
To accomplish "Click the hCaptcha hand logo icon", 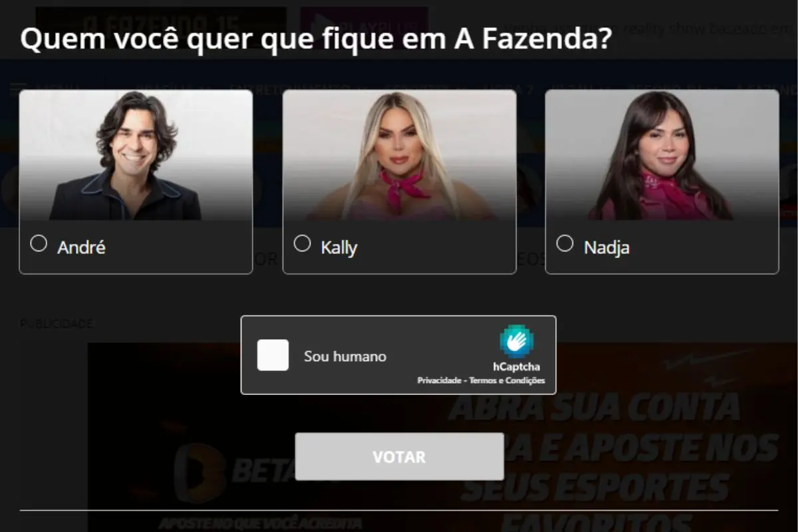I will (517, 342).
